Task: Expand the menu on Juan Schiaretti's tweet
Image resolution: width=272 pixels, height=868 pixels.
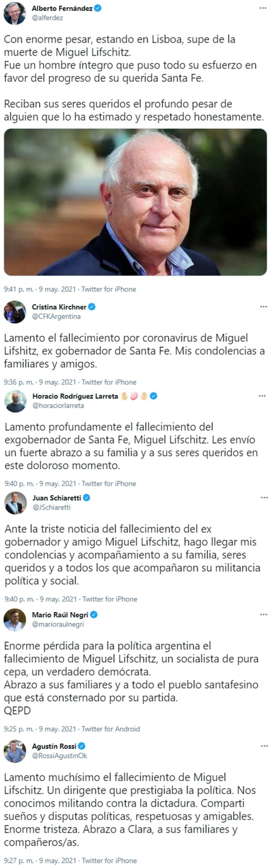Action: (264, 498)
